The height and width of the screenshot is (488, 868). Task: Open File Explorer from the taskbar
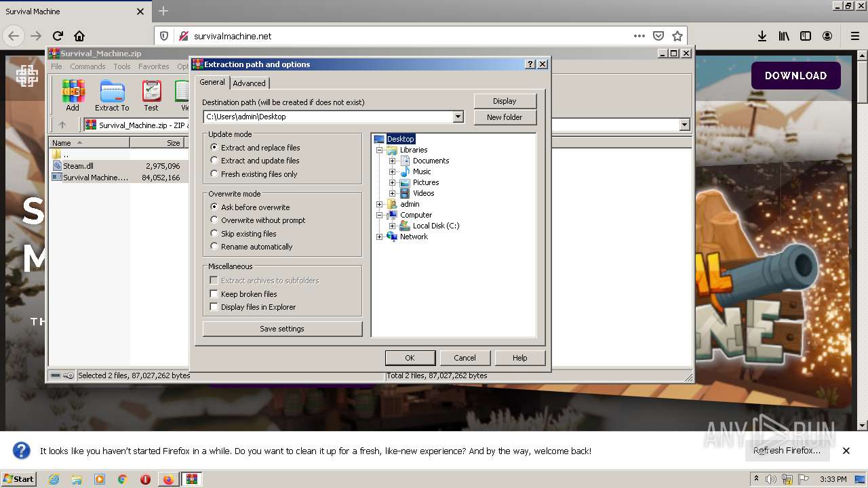click(x=77, y=479)
